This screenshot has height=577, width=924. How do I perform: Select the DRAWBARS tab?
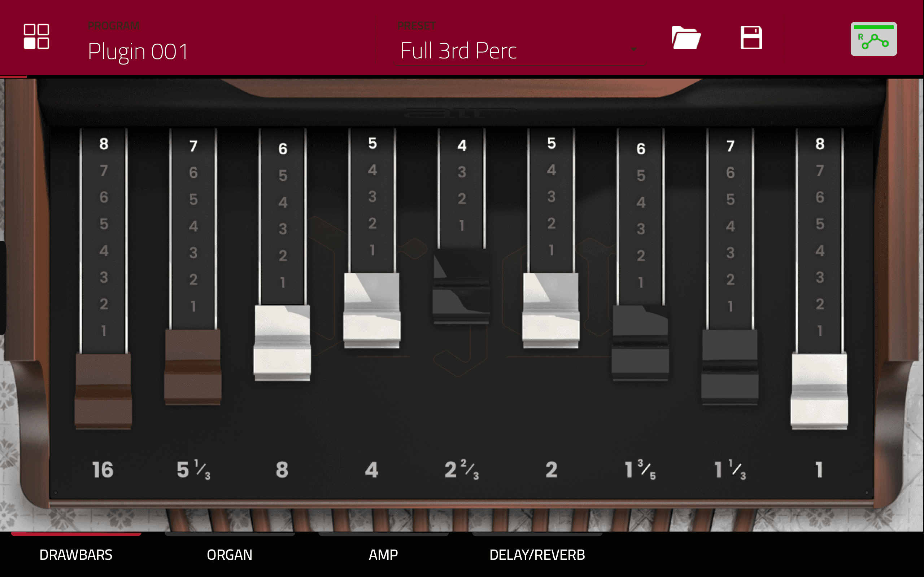[x=76, y=554]
